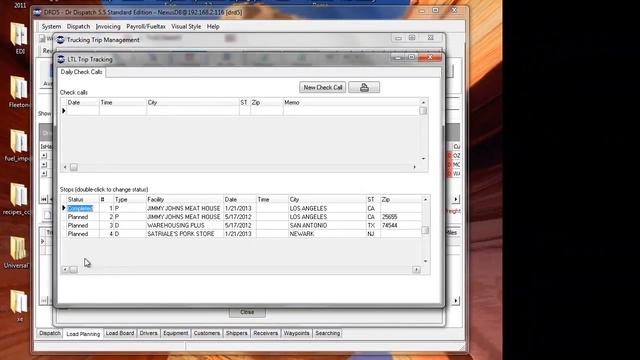Open the Dispatch menu

(78, 27)
